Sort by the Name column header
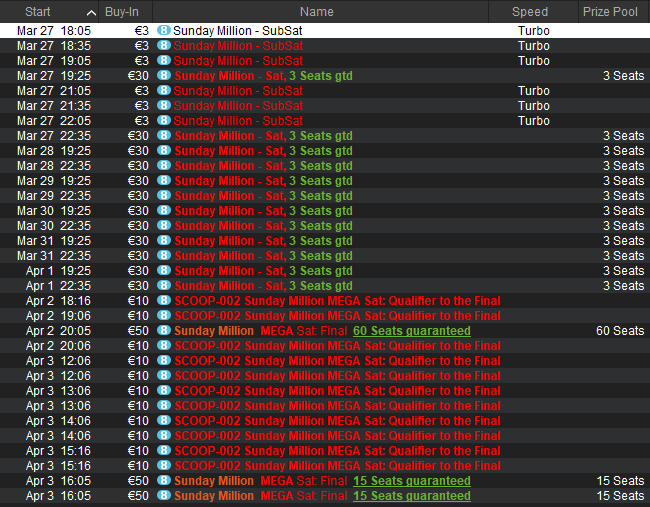Screen dimensions: 650x507 tap(321, 12)
